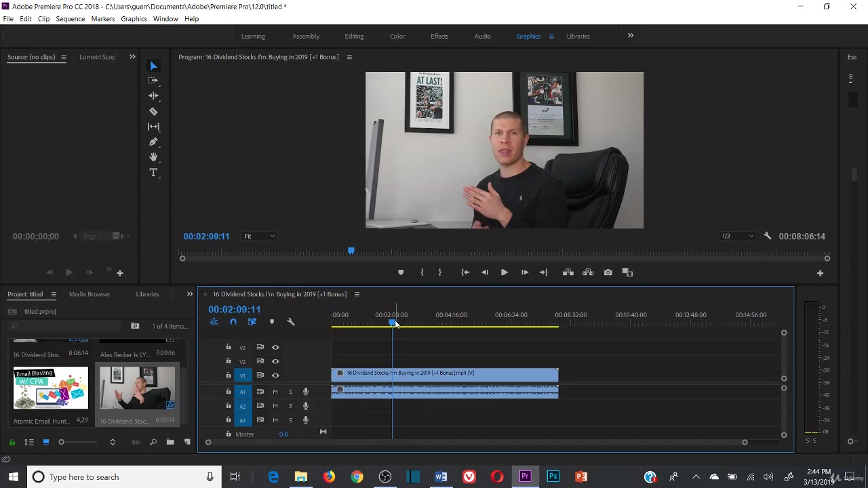Play the program monitor video
This screenshot has height=488, width=868.
(505, 272)
